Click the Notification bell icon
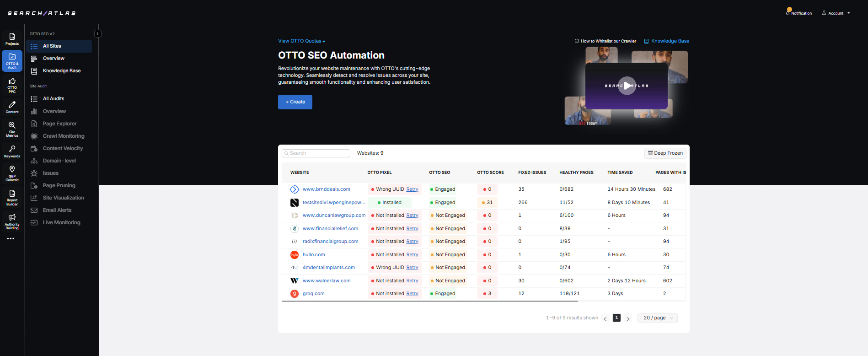The width and height of the screenshot is (868, 356). coord(788,12)
